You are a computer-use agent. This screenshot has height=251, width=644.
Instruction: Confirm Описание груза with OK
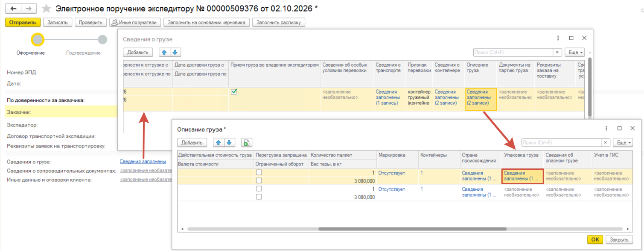[595, 239]
